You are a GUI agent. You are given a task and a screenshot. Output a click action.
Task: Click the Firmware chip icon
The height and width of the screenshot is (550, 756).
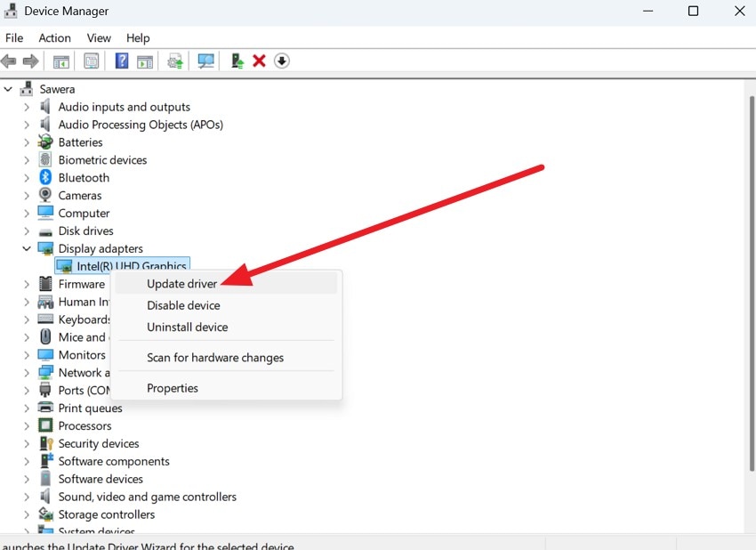pyautogui.click(x=45, y=284)
